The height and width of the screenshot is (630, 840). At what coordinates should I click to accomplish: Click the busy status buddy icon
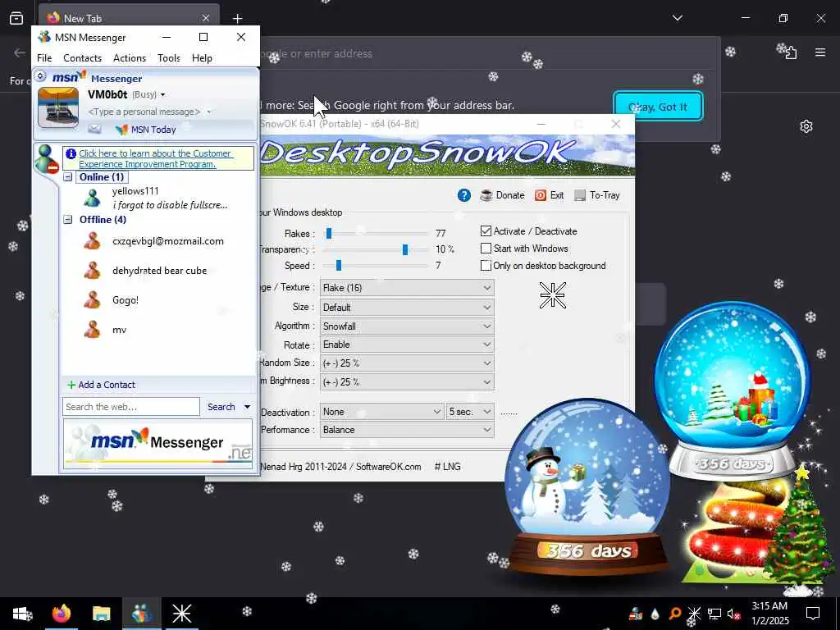46,159
